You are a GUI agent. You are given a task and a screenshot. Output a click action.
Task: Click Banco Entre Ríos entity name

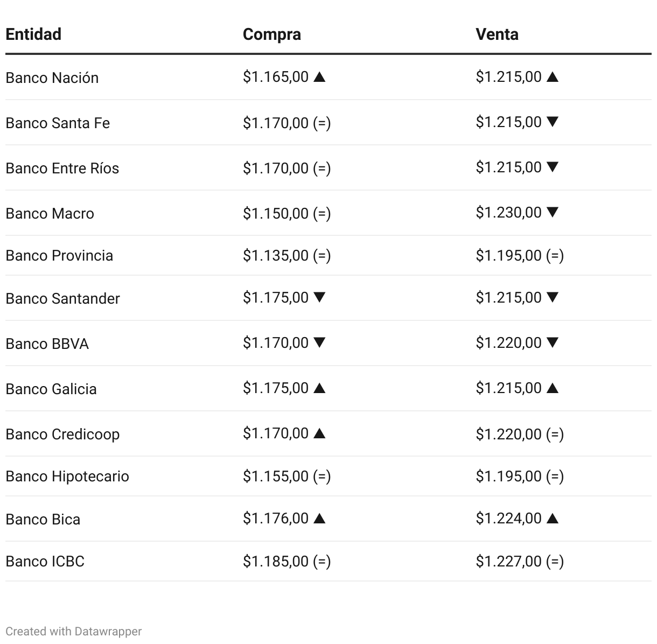click(x=62, y=168)
